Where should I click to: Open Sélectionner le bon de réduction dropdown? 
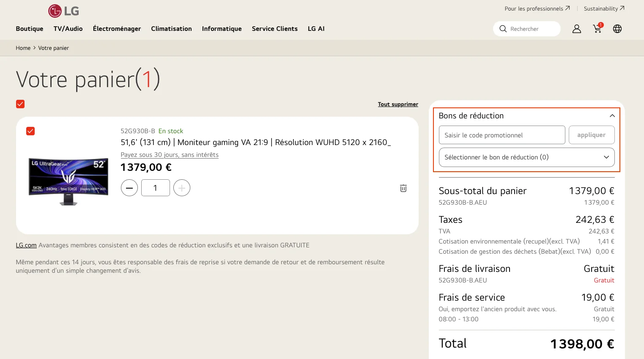526,157
